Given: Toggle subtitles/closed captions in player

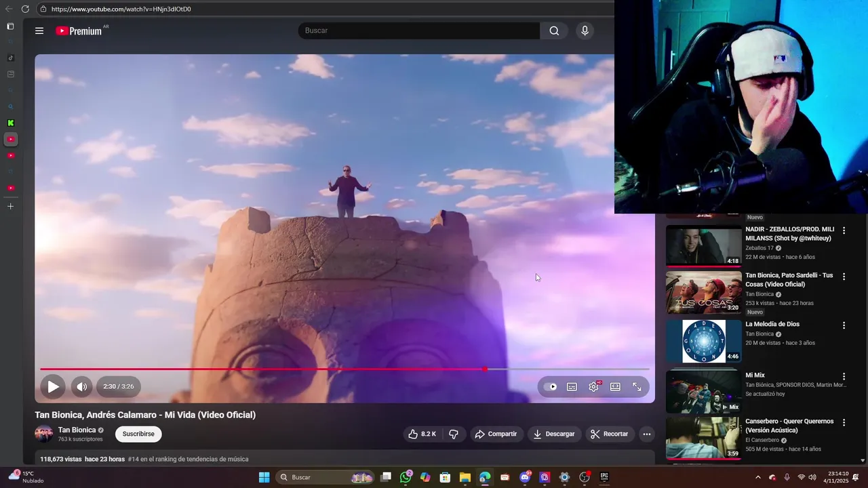Looking at the screenshot, I should [572, 387].
